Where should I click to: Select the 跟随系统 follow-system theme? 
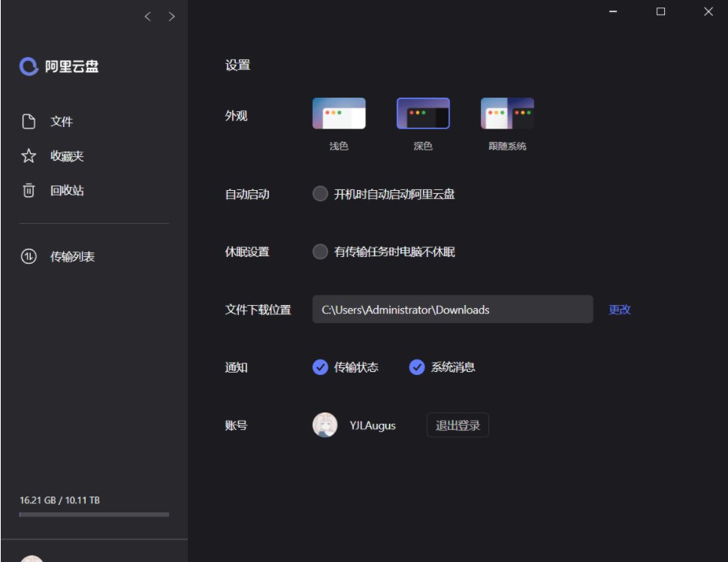(x=506, y=113)
